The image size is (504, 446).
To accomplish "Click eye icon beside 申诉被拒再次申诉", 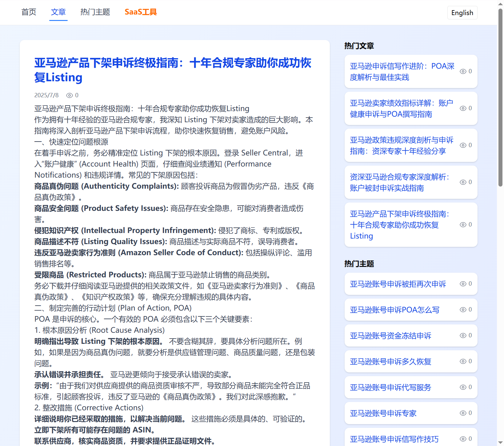I will [x=463, y=284].
